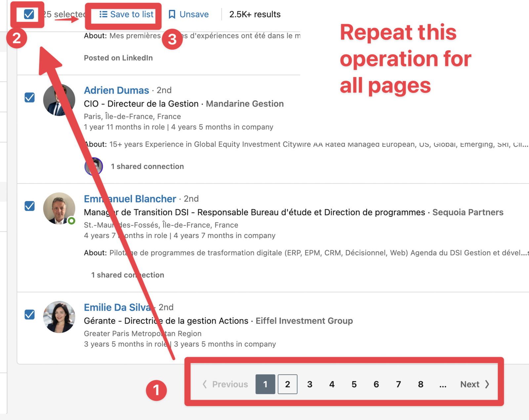Click Emilie Da Silva profile photo
The height and width of the screenshot is (420, 529).
pos(59,317)
